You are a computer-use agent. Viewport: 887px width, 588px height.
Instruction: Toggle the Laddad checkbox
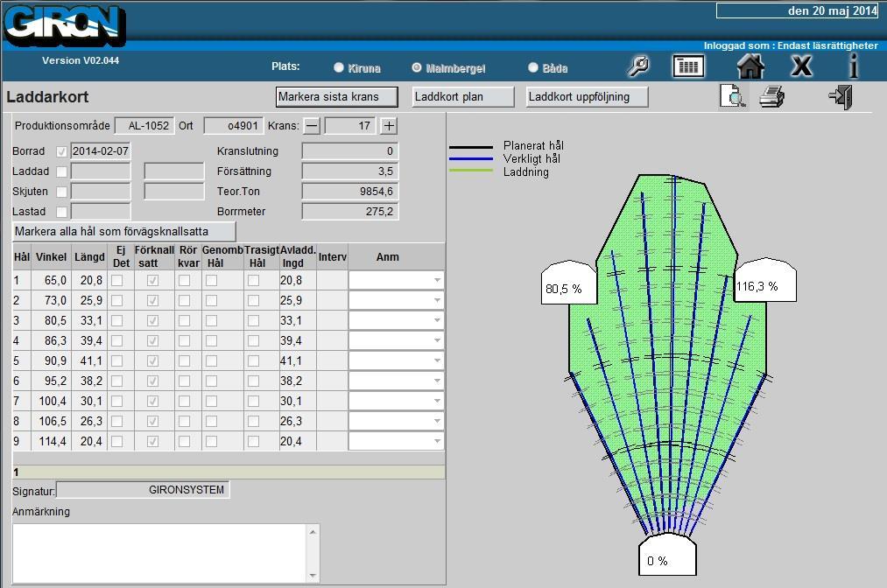pyautogui.click(x=61, y=171)
